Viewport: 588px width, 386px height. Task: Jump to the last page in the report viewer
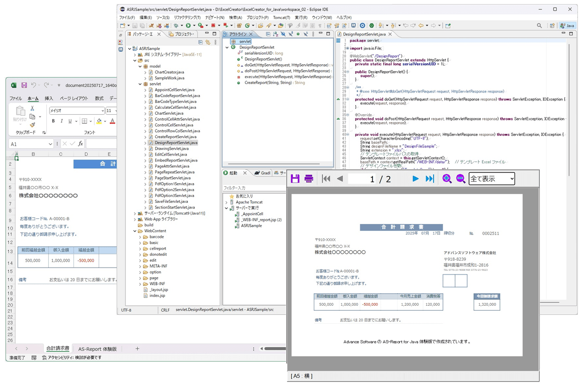coord(430,179)
